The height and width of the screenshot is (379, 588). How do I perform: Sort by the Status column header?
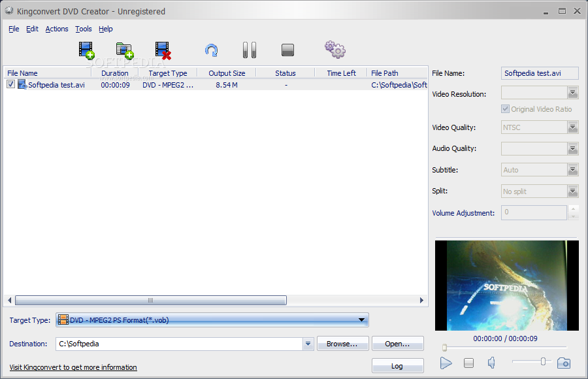[285, 73]
